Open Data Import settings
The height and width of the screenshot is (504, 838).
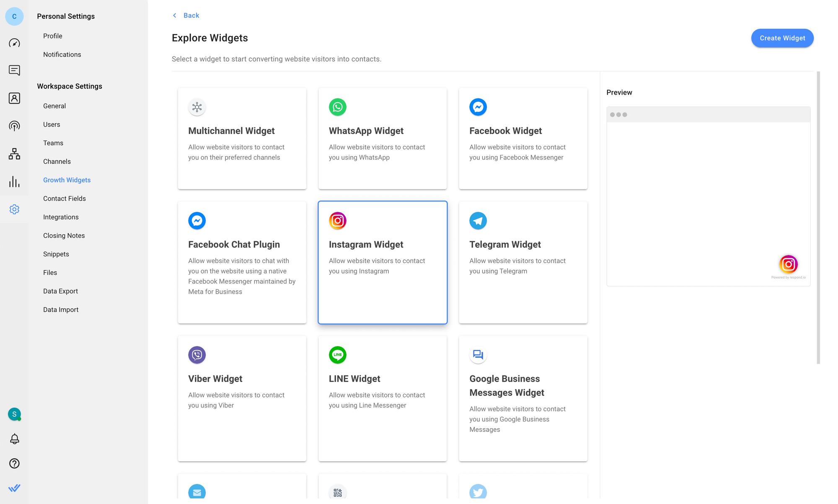tap(61, 310)
